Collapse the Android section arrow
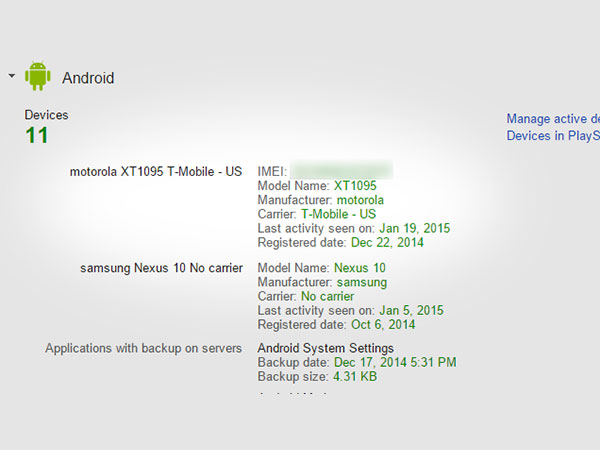Image resolution: width=600 pixels, height=450 pixels. coord(12,76)
